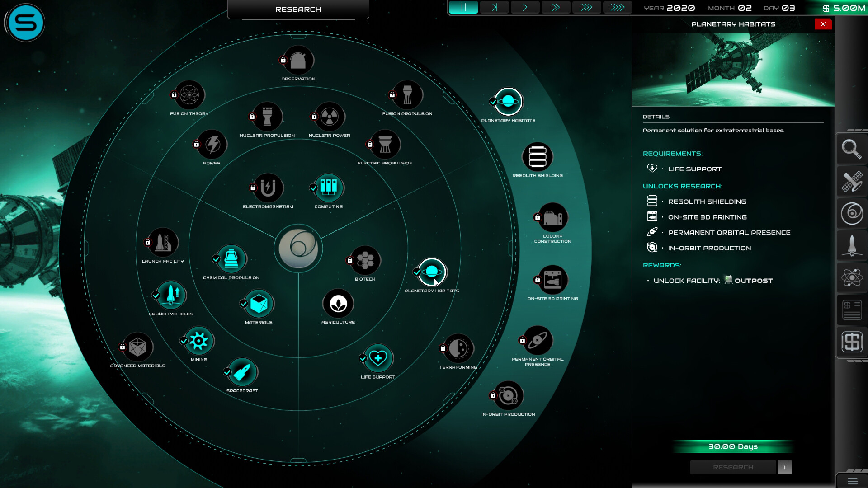The height and width of the screenshot is (488, 868).
Task: Click Regolith Shielding in Unlocks Research list
Action: click(x=707, y=202)
